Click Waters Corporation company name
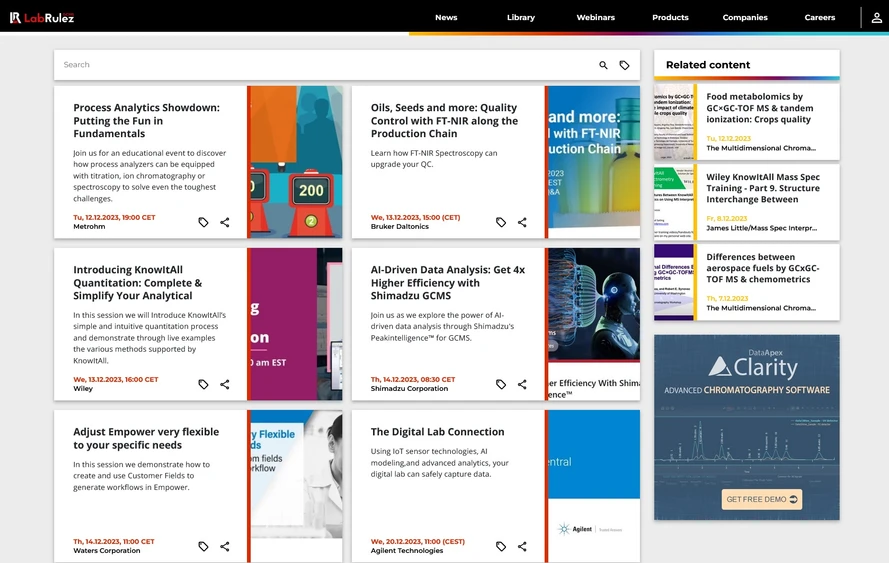This screenshot has height=563, width=889. click(x=107, y=551)
